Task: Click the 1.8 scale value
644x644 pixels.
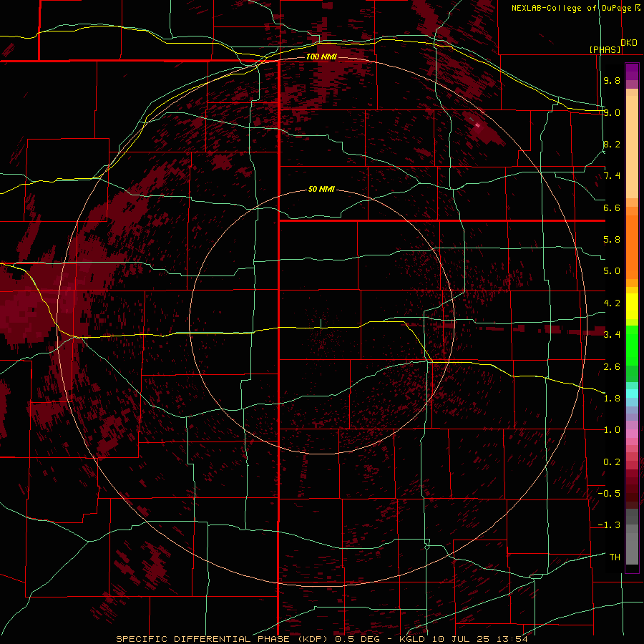Action: pos(612,399)
